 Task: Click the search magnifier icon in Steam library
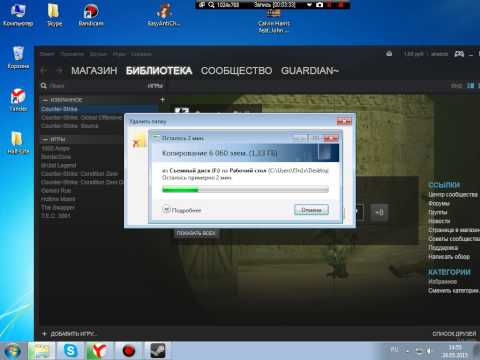point(44,86)
